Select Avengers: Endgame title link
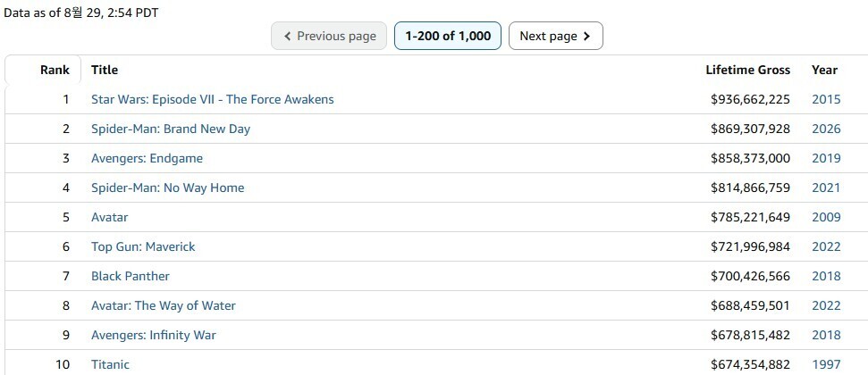 [147, 158]
